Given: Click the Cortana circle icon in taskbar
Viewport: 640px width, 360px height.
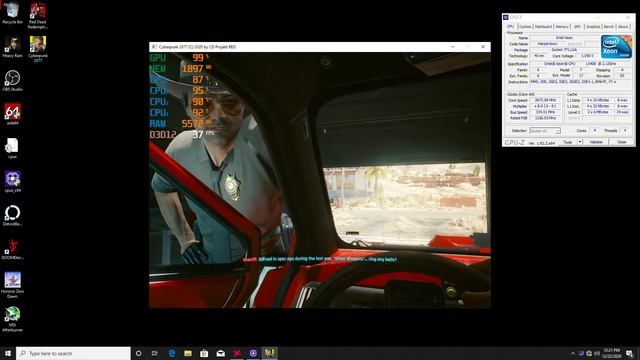Looking at the screenshot, I should pyautogui.click(x=138, y=353).
